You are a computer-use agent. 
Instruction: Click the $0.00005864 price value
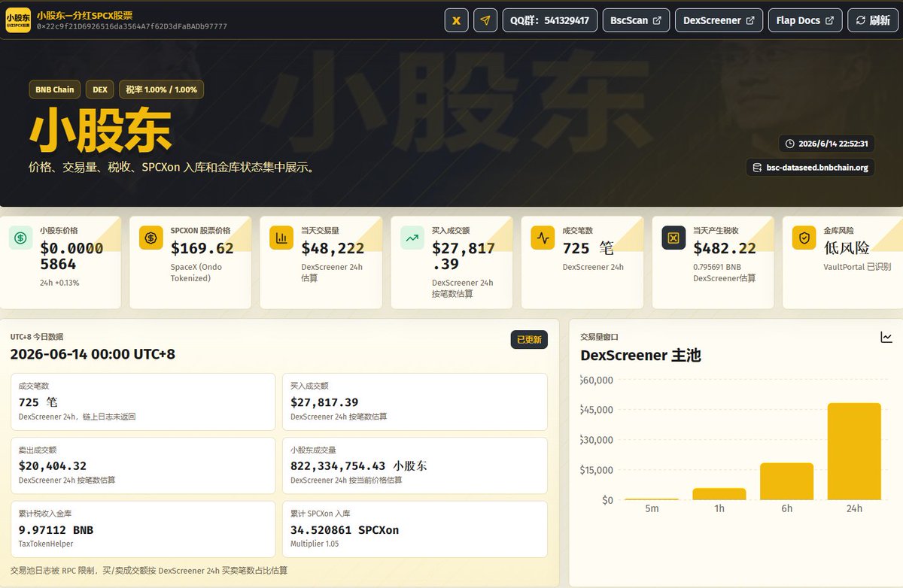(x=71, y=256)
